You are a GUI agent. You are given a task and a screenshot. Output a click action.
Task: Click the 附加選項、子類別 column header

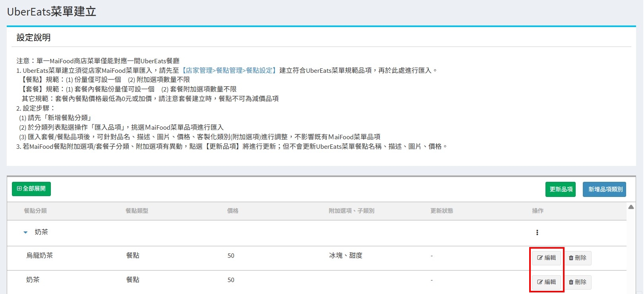pyautogui.click(x=351, y=211)
